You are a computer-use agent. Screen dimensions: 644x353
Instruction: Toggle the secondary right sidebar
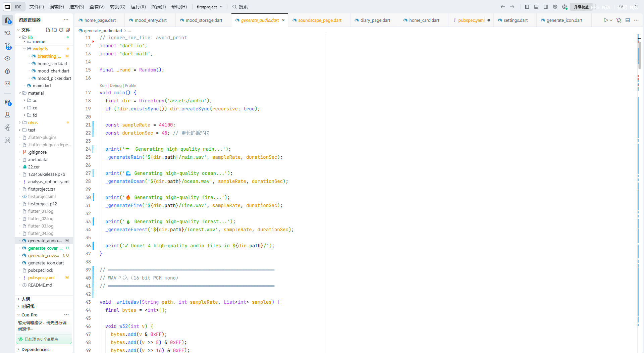(x=546, y=7)
